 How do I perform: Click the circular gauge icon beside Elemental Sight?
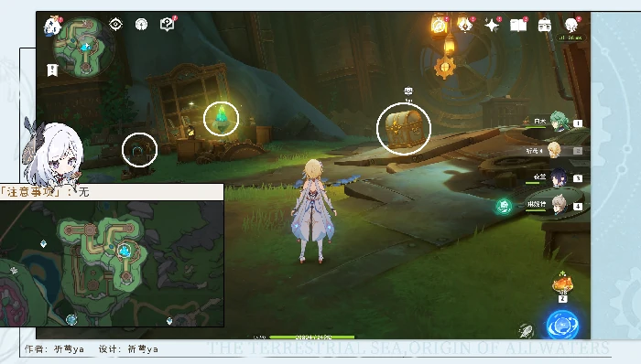click(x=141, y=25)
